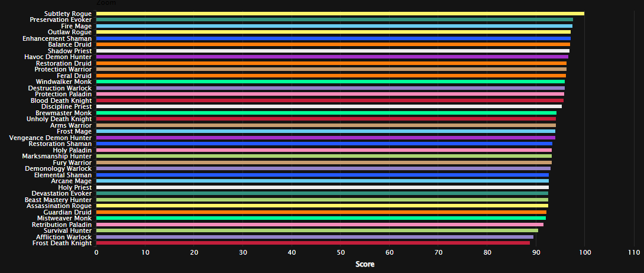644x273 pixels.
Task: Select the Mistweaver Monk bar
Action: (321, 219)
